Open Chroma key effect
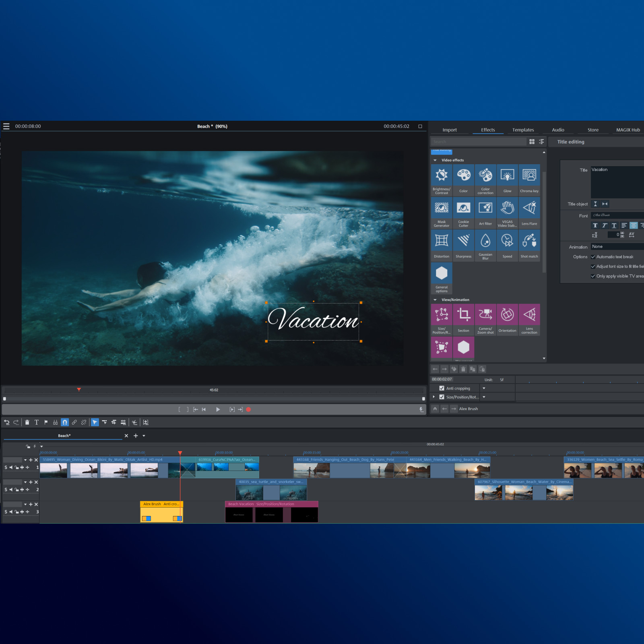The width and height of the screenshot is (644, 644). (529, 180)
